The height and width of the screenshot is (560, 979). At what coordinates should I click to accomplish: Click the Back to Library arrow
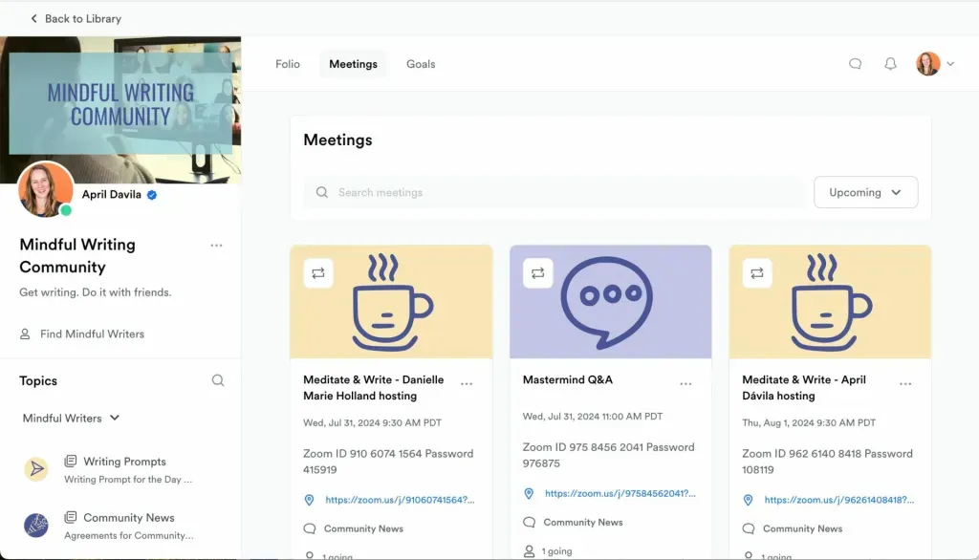[33, 19]
